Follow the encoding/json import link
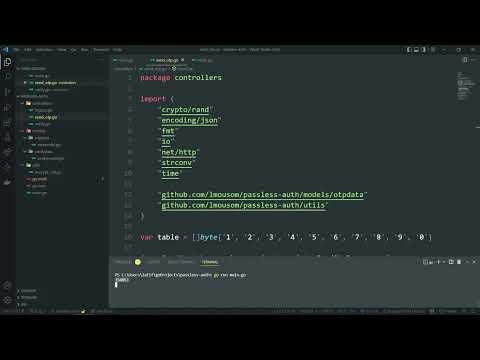Screen dimensions: 480x360 189,120
